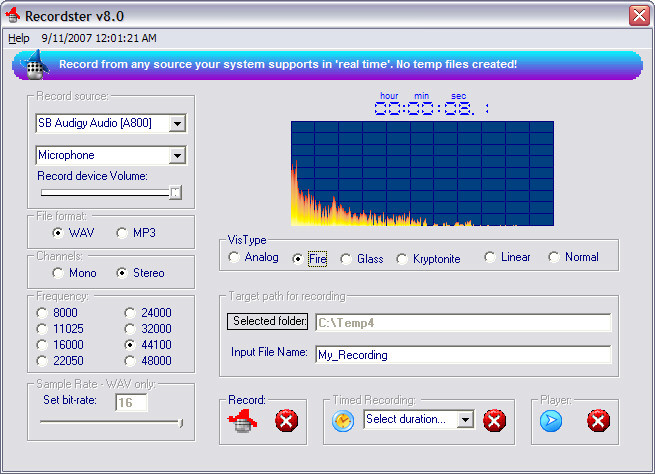Click the Recordster title bar app icon

pos(13,15)
